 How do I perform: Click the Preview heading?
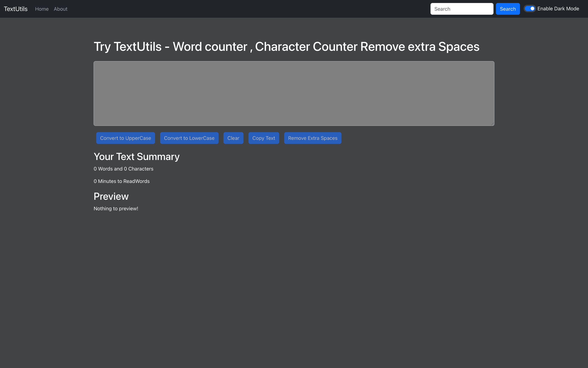[111, 196]
